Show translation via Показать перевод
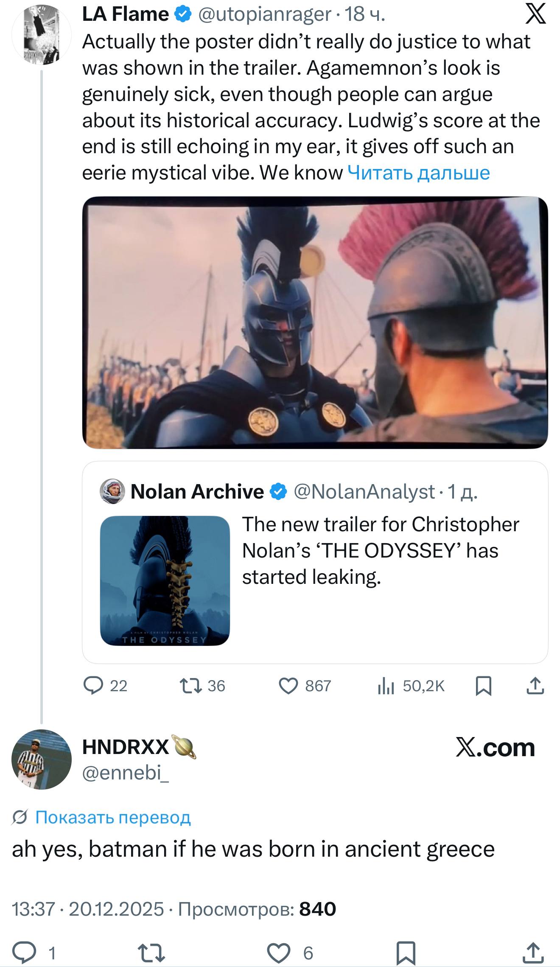 tap(113, 817)
